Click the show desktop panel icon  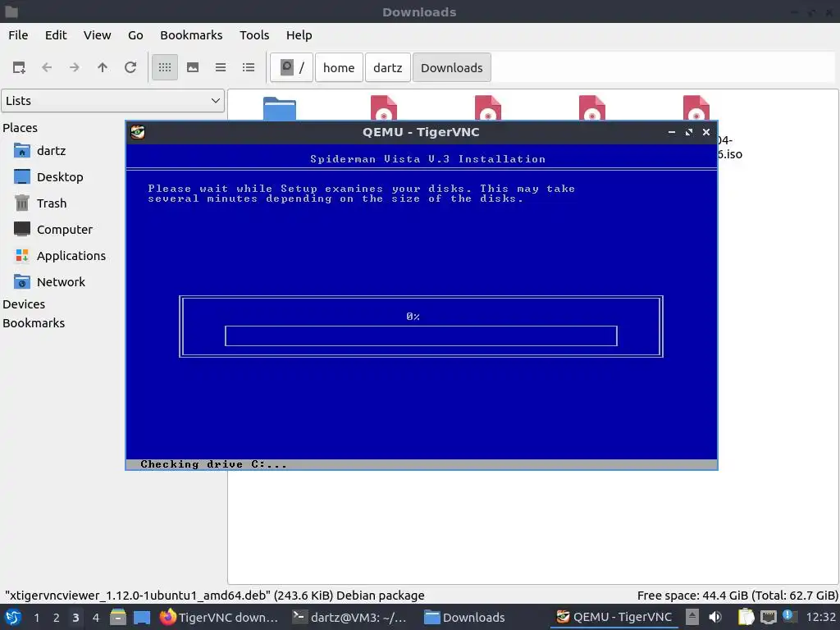pyautogui.click(x=141, y=617)
